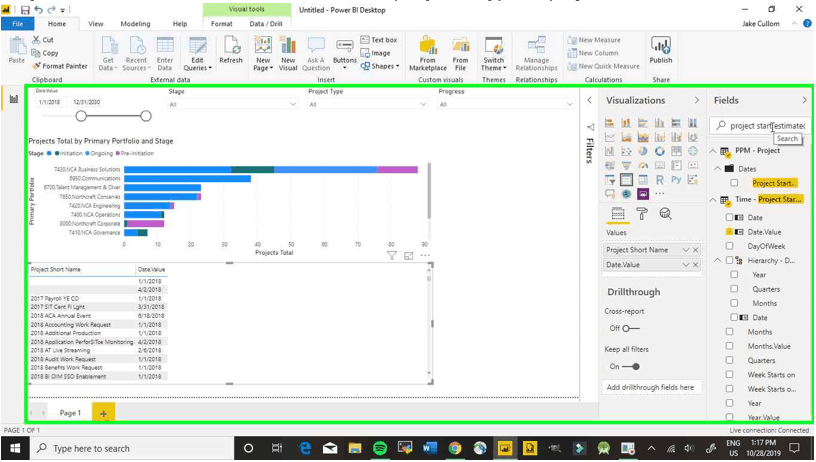Open the Stage slicer dropdown
Screen dimensions: 816x462
pos(293,105)
